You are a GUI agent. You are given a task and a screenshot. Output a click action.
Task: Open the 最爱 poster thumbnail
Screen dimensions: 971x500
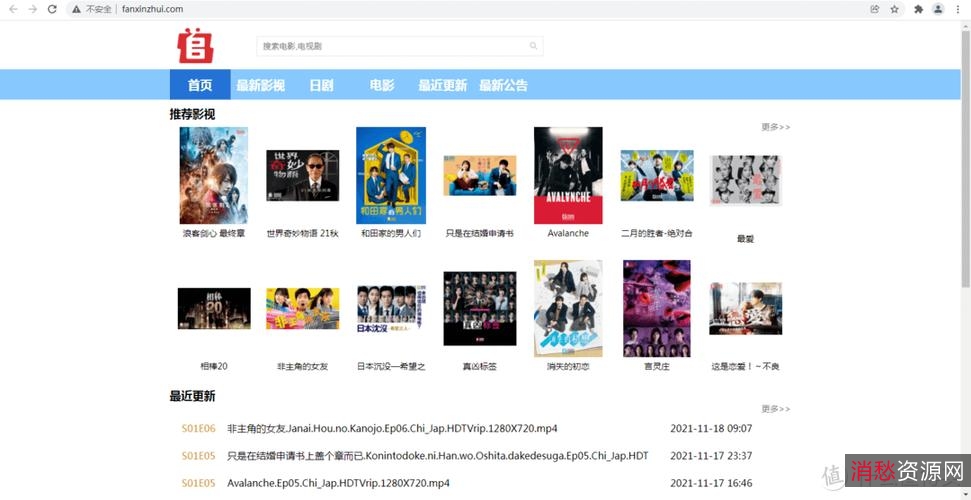coord(746,180)
